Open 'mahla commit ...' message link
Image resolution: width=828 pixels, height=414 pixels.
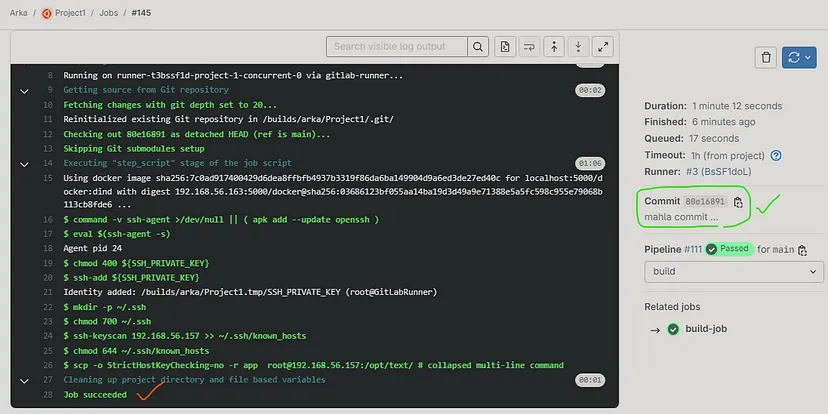[681, 217]
